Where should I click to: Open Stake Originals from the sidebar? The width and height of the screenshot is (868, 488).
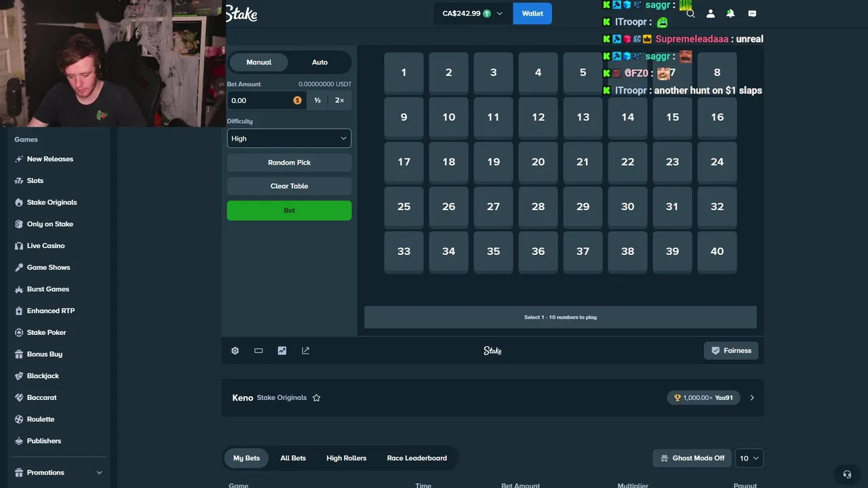coord(52,202)
